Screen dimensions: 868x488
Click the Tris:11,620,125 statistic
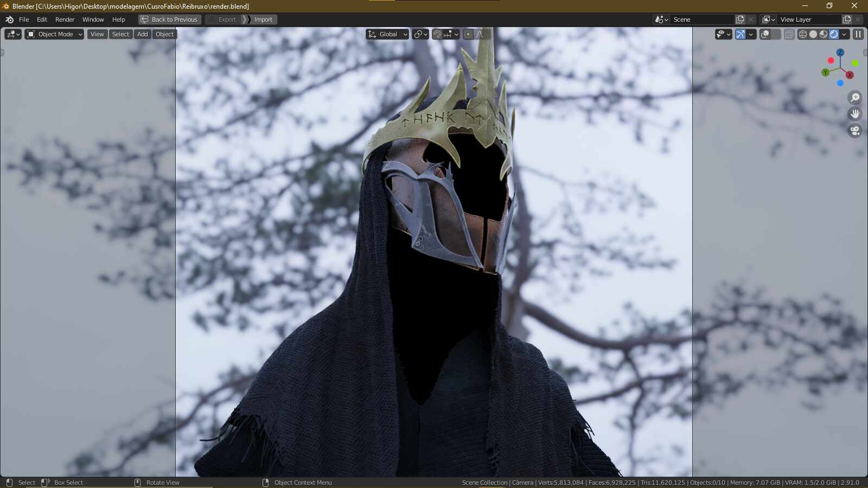coord(663,483)
